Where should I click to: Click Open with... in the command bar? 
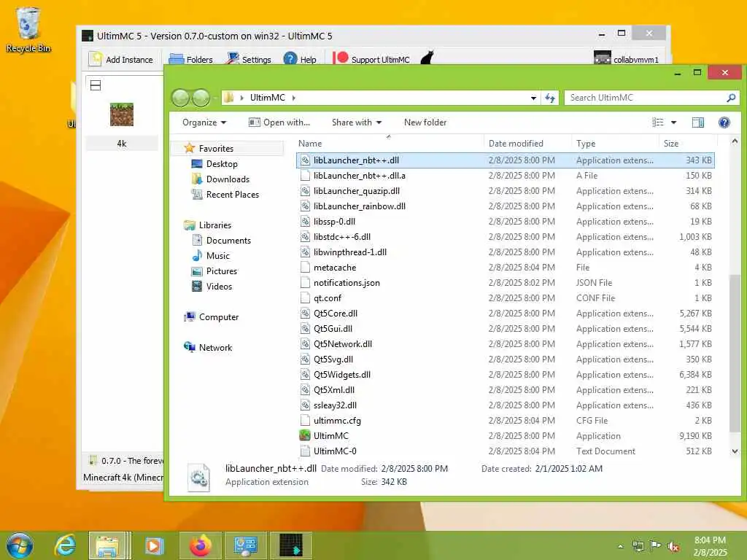coord(279,122)
